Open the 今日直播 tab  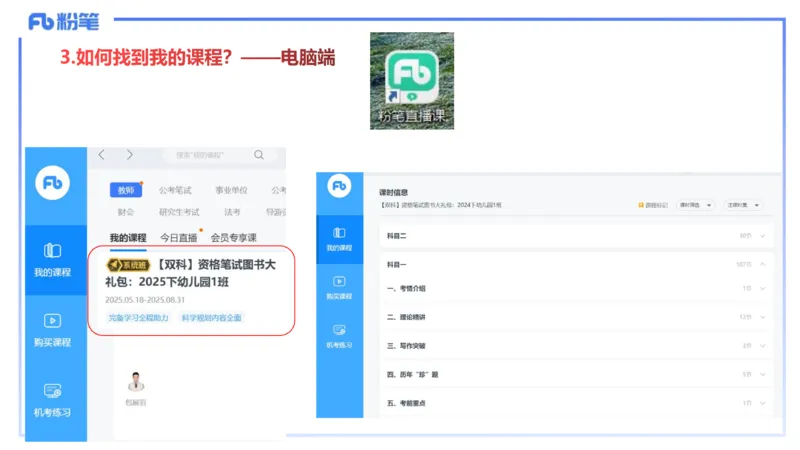(179, 238)
